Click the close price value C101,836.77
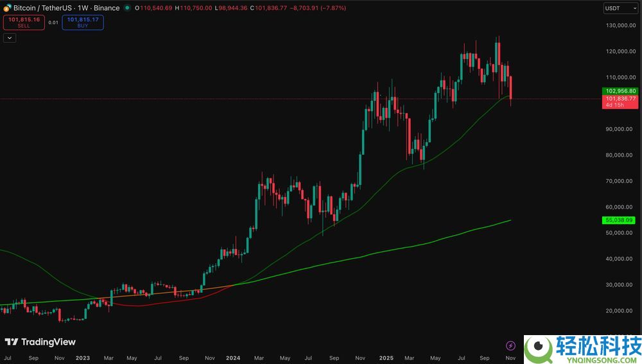 (268, 8)
